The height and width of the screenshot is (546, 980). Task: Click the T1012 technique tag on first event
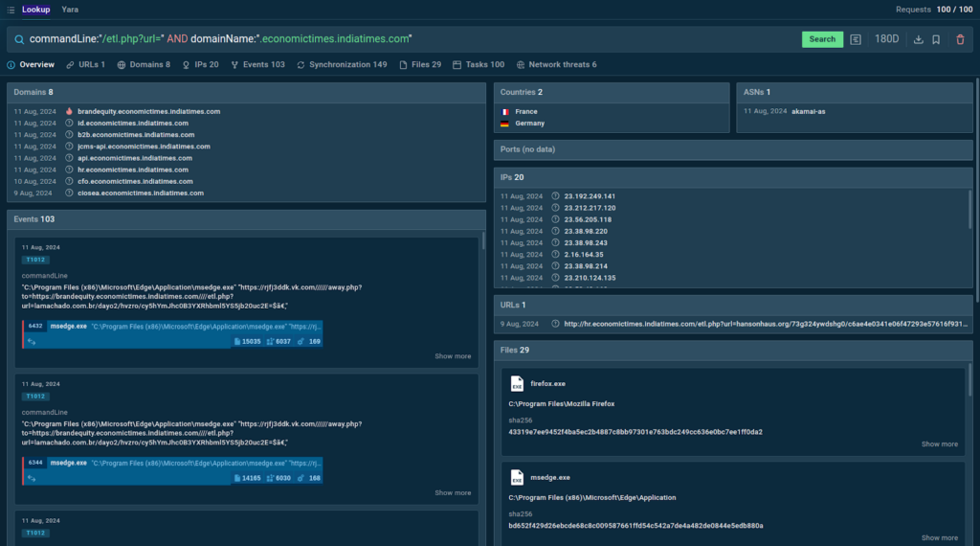tap(35, 260)
